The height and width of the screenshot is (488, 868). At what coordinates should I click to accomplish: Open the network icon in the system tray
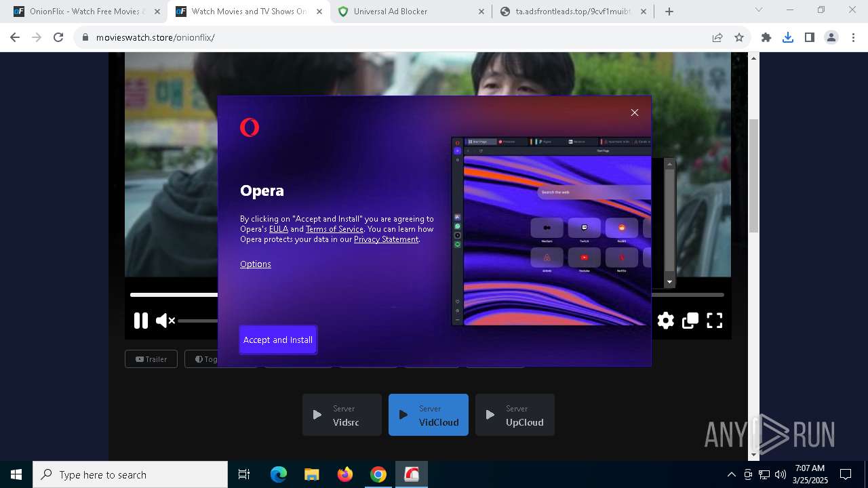coord(764,474)
